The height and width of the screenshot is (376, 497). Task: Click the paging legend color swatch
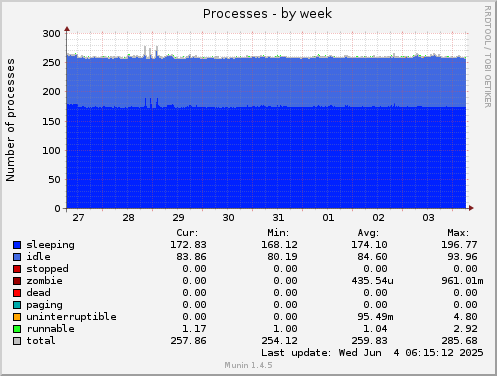point(17,305)
